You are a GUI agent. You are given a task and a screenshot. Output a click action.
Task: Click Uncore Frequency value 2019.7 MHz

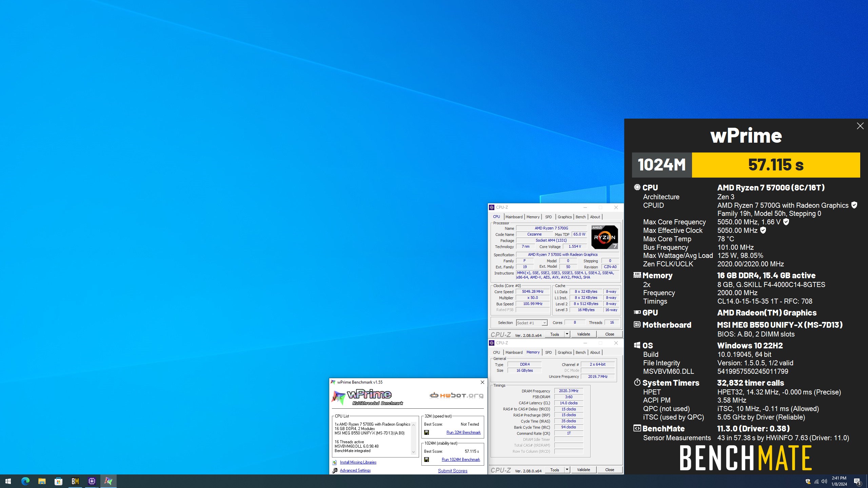(598, 377)
